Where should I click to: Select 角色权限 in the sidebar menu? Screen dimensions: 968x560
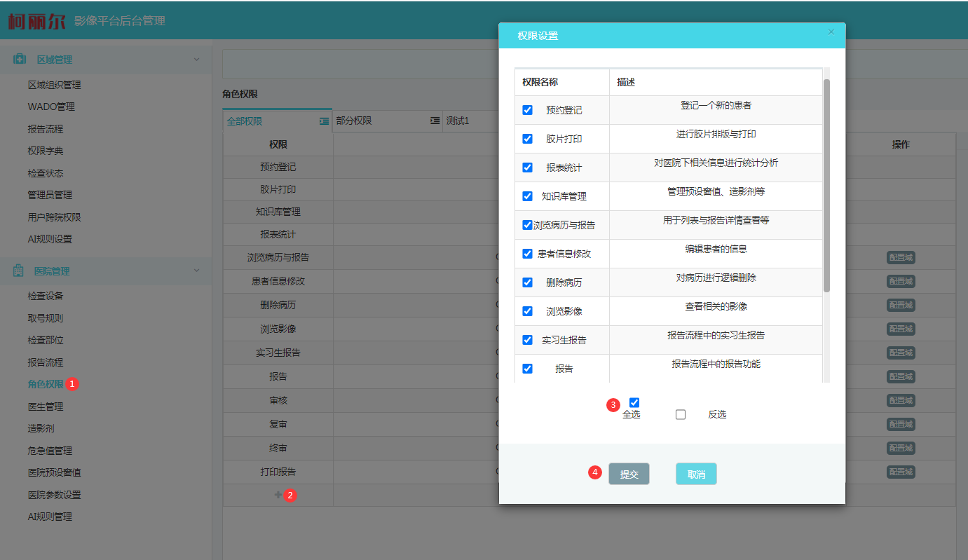[x=46, y=384]
